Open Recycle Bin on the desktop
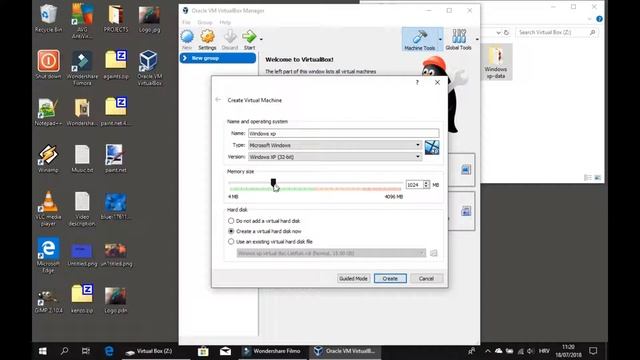 coord(48,18)
